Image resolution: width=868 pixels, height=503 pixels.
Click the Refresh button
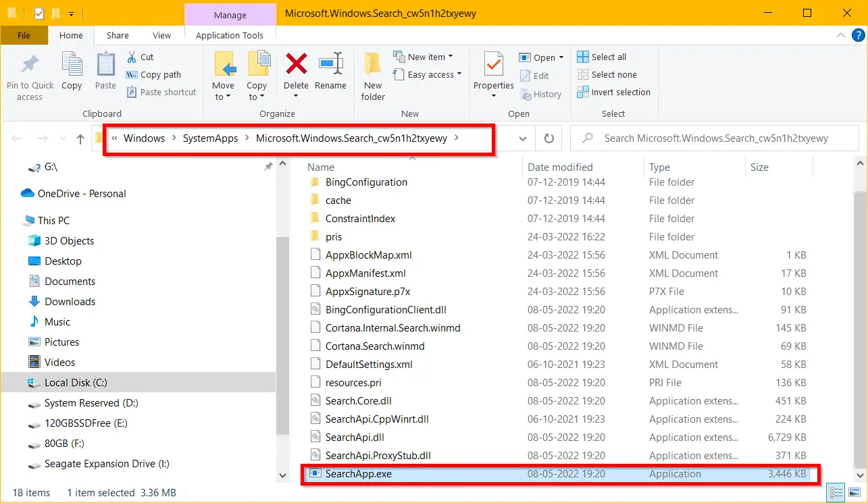click(549, 138)
